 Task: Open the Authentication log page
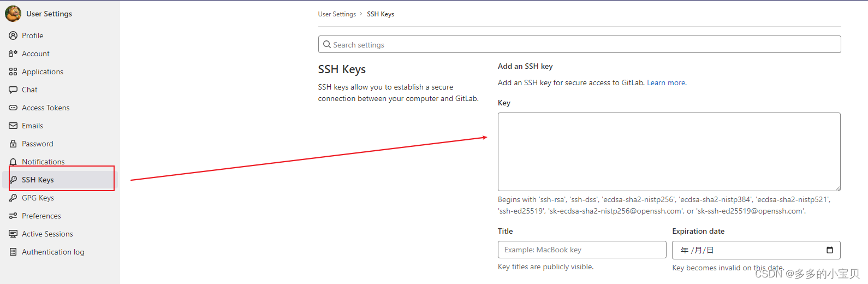[52, 252]
